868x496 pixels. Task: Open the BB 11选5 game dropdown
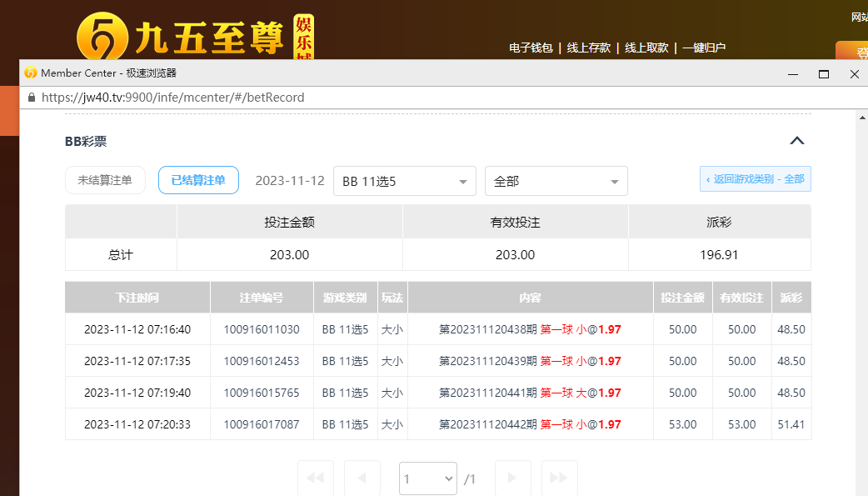pos(404,181)
